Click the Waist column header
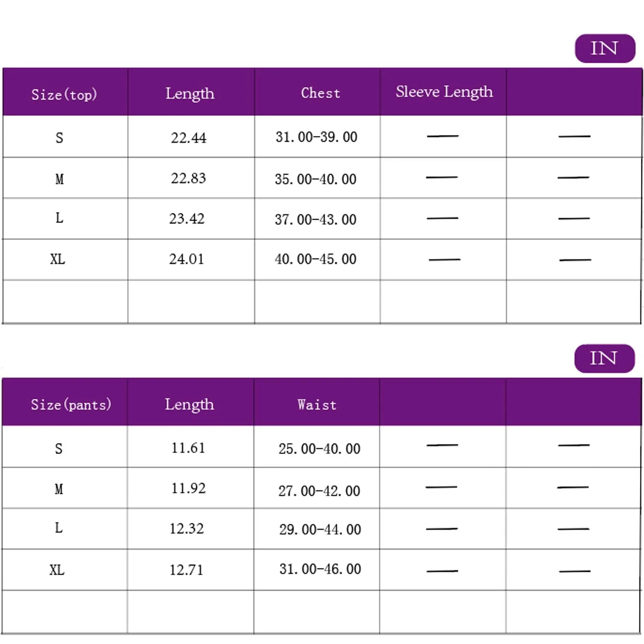Screen dimensions: 644x644 pyautogui.click(x=317, y=404)
